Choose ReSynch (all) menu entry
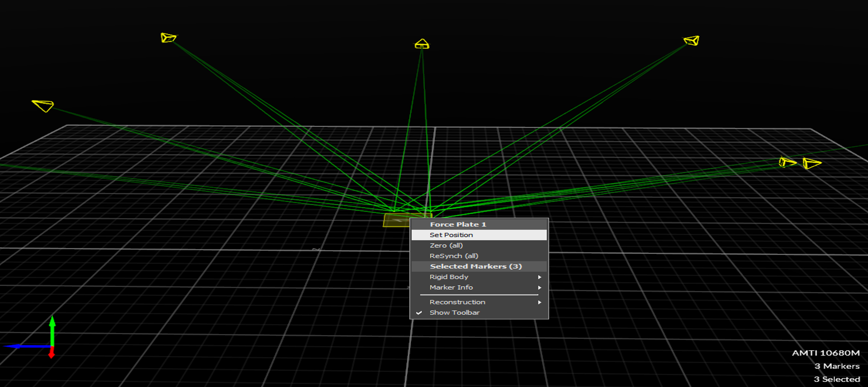Image resolution: width=868 pixels, height=387 pixels. (x=454, y=256)
